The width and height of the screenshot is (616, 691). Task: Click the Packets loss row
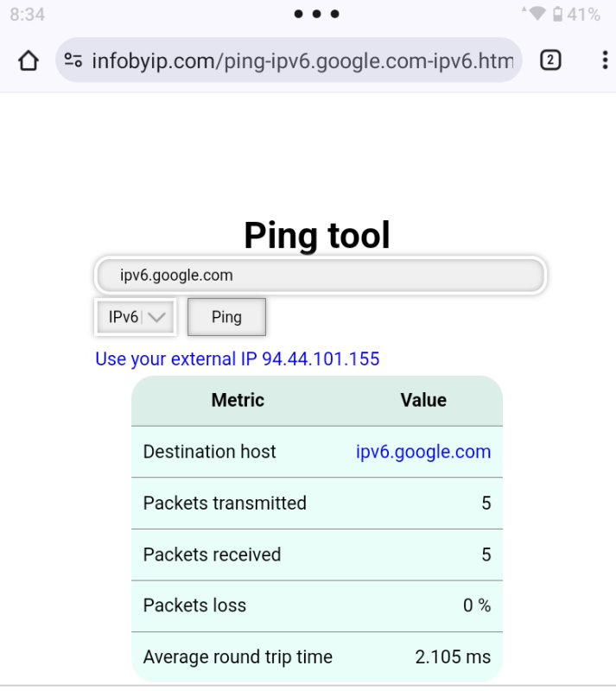(x=317, y=606)
